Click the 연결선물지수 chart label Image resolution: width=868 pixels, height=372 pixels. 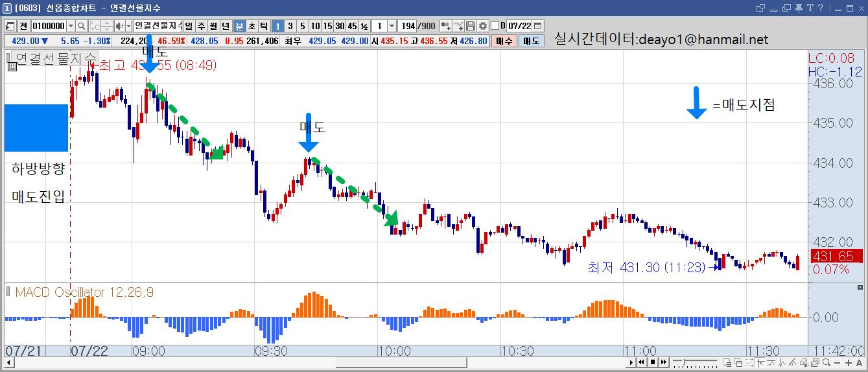(56, 58)
